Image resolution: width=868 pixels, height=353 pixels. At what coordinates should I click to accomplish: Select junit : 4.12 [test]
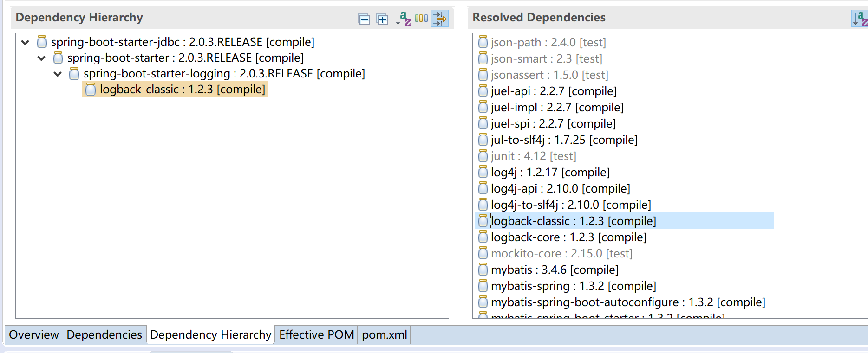click(534, 156)
